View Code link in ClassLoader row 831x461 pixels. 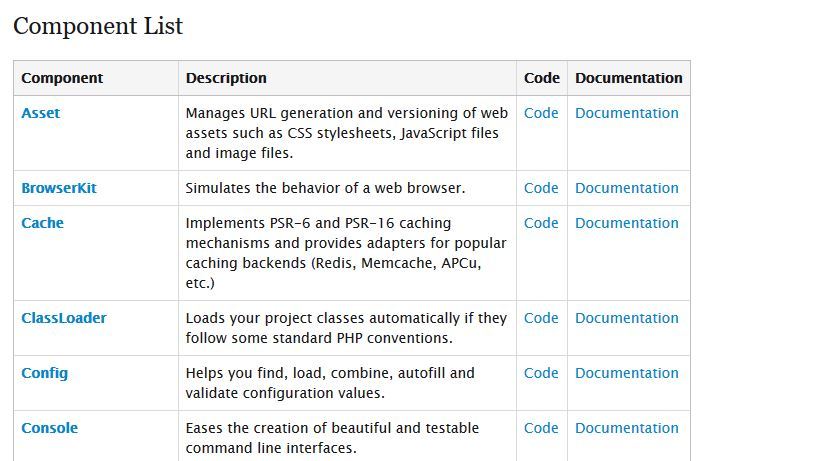click(x=541, y=318)
